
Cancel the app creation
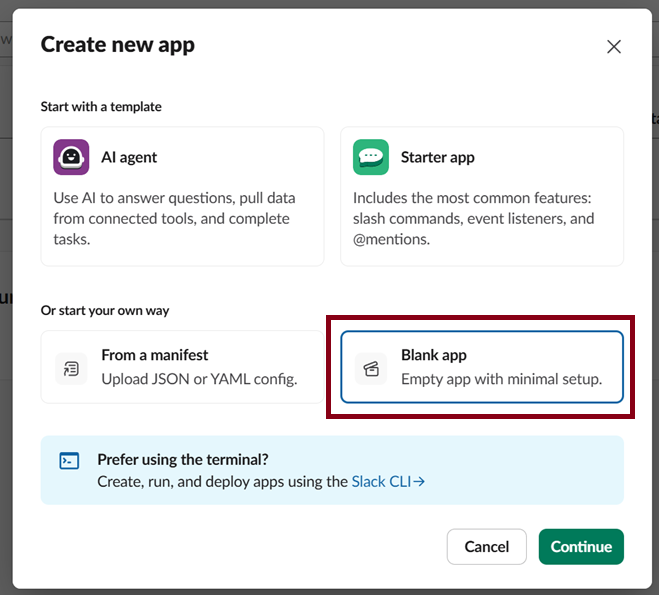pos(487,547)
